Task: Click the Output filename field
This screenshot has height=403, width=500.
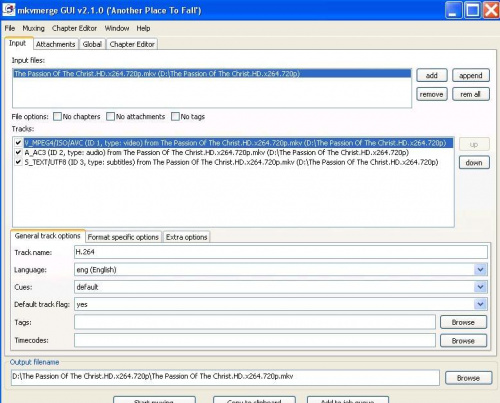Action: [225, 377]
